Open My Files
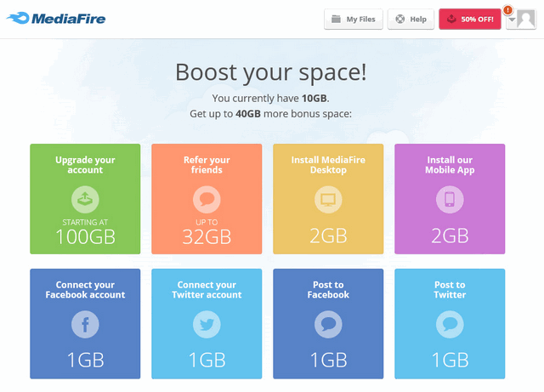 pyautogui.click(x=354, y=19)
